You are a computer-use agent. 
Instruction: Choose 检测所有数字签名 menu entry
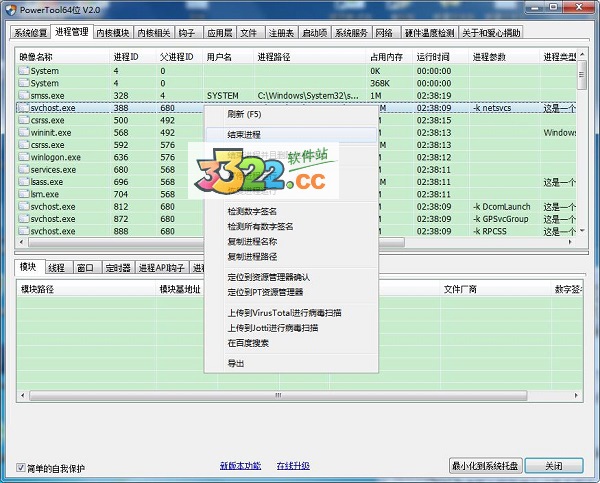pos(292,226)
